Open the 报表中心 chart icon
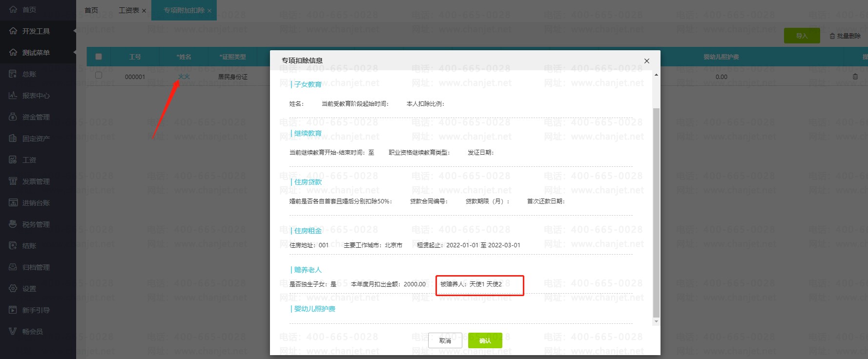Image resolution: width=868 pixels, height=359 pixels. (x=13, y=96)
